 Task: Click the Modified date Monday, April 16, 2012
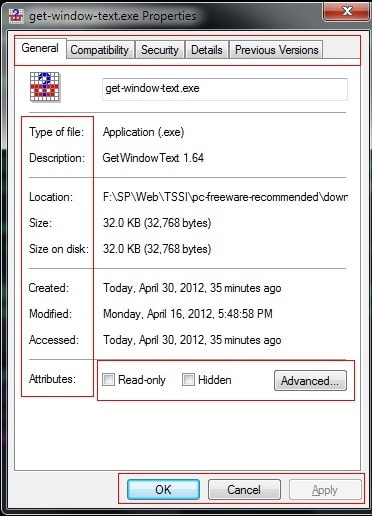point(188,314)
